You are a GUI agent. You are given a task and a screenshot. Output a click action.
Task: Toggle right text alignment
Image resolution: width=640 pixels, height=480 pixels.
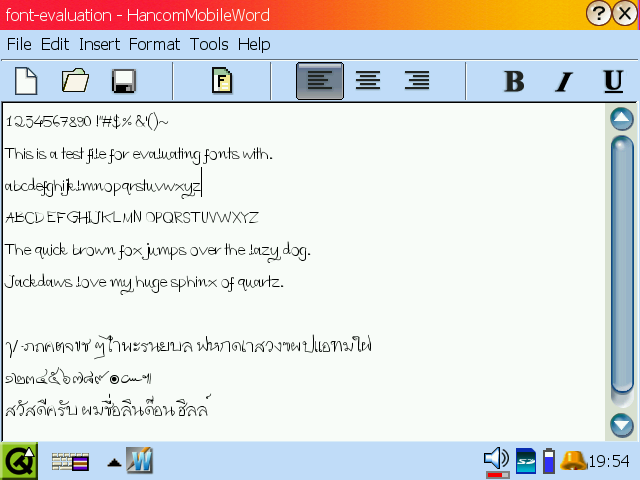(416, 81)
